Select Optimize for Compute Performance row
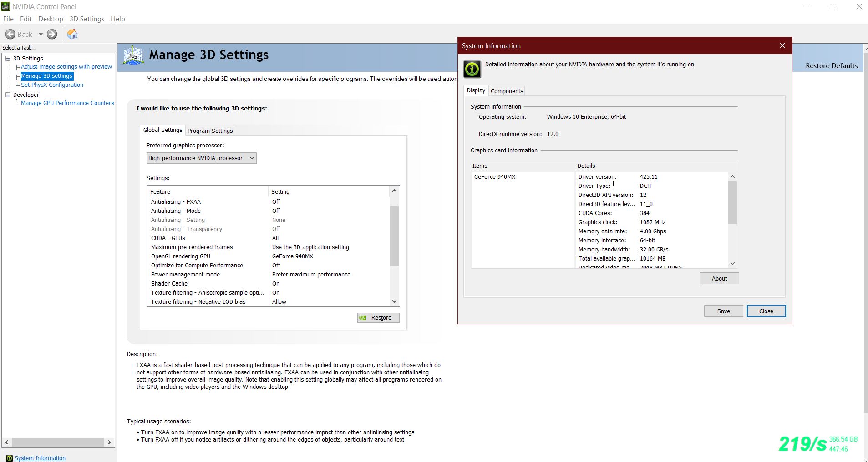Viewport: 868px width, 462px height. coord(269,265)
